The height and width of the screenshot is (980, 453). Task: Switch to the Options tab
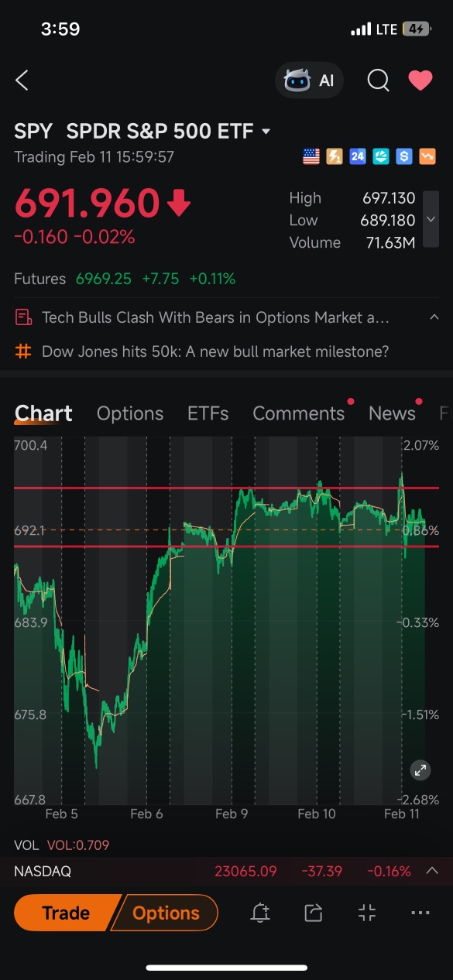coord(130,413)
